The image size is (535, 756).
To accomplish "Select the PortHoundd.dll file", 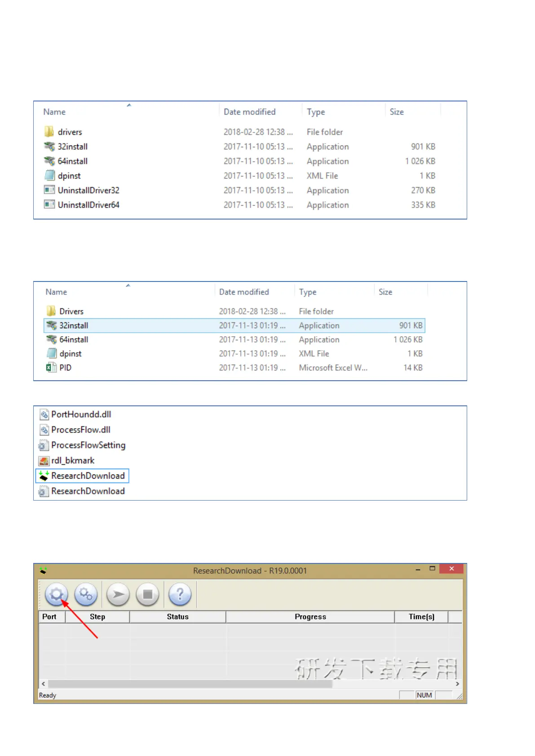I will click(81, 414).
